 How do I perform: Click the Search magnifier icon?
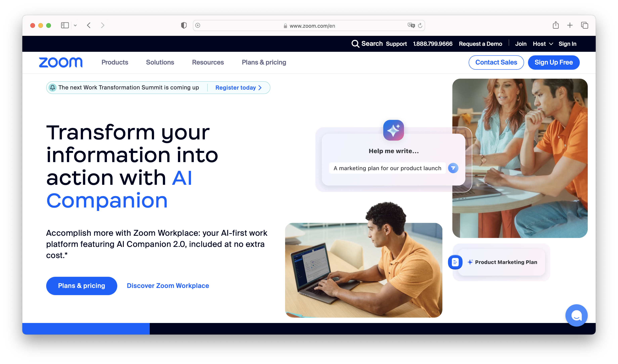click(x=355, y=44)
